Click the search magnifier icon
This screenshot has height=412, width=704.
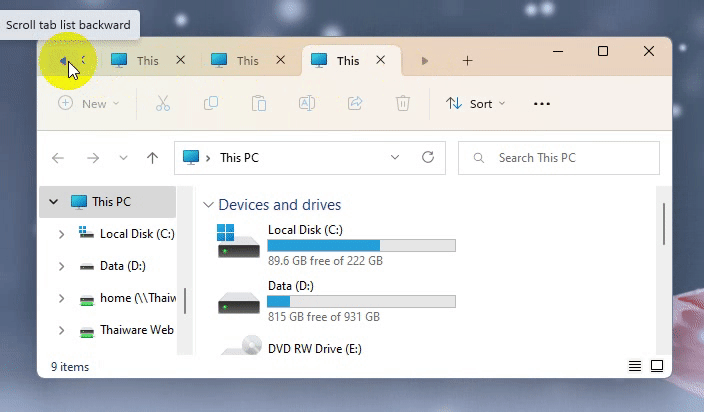point(479,158)
